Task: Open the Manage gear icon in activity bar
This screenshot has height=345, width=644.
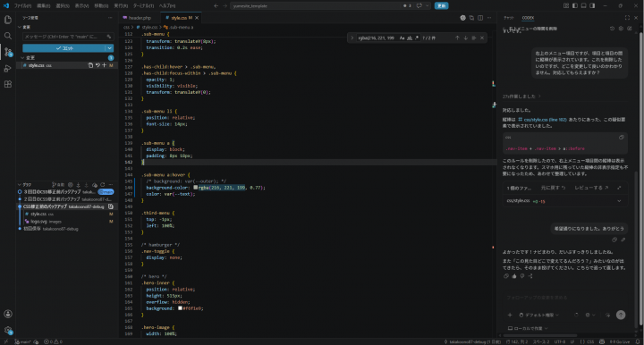Action: [8, 330]
